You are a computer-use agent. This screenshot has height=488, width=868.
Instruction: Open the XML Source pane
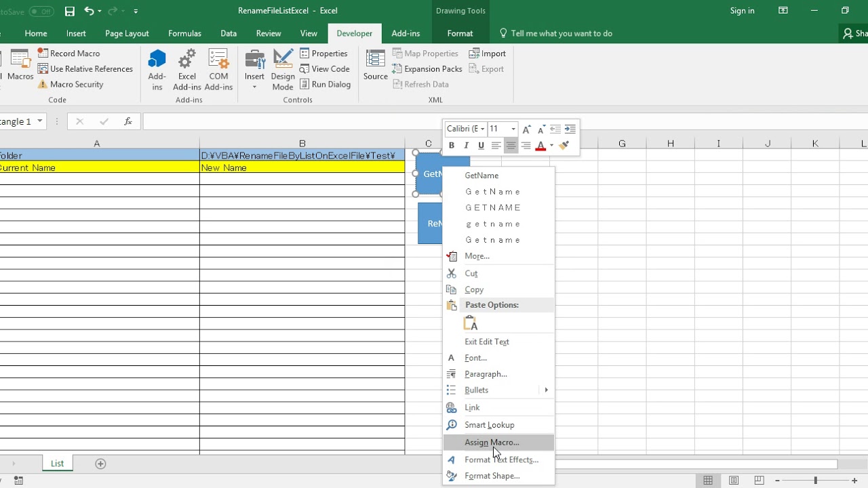[375, 66]
